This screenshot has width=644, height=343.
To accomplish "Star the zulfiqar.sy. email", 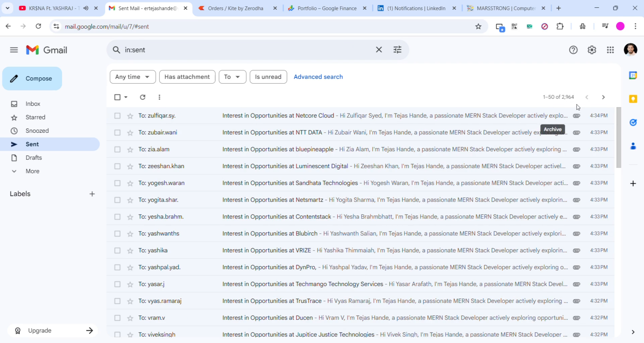I will (x=130, y=116).
